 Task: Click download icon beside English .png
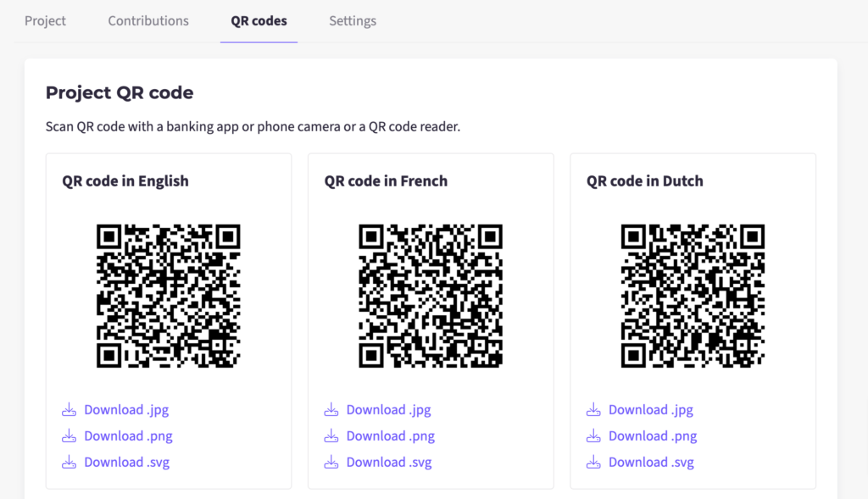pos(70,436)
